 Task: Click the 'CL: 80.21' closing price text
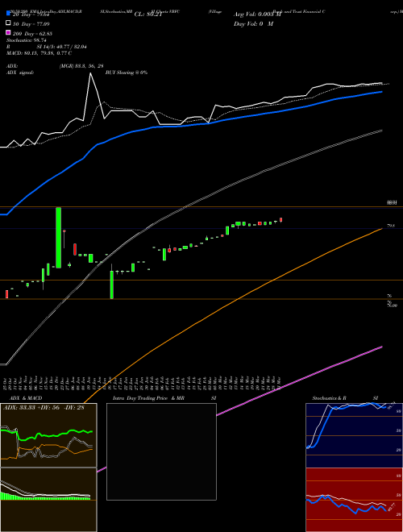click(148, 15)
